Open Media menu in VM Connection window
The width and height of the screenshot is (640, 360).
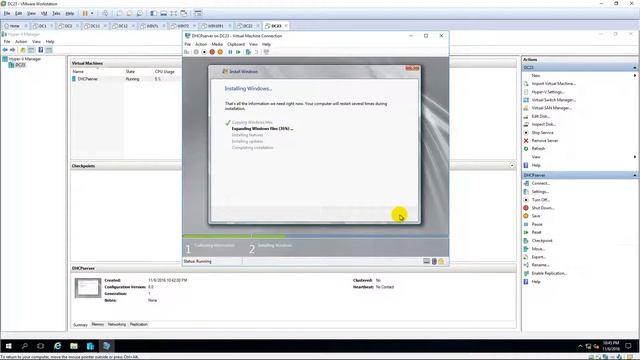(217, 44)
